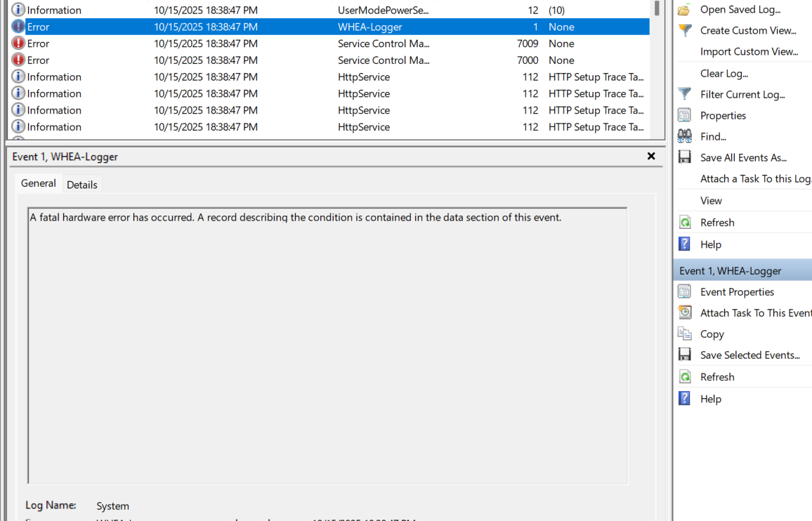Click the Event Properties icon
812x521 pixels.
coord(684,291)
